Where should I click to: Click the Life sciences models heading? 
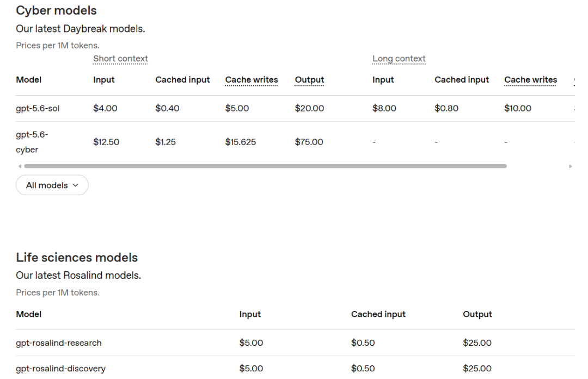pyautogui.click(x=77, y=258)
